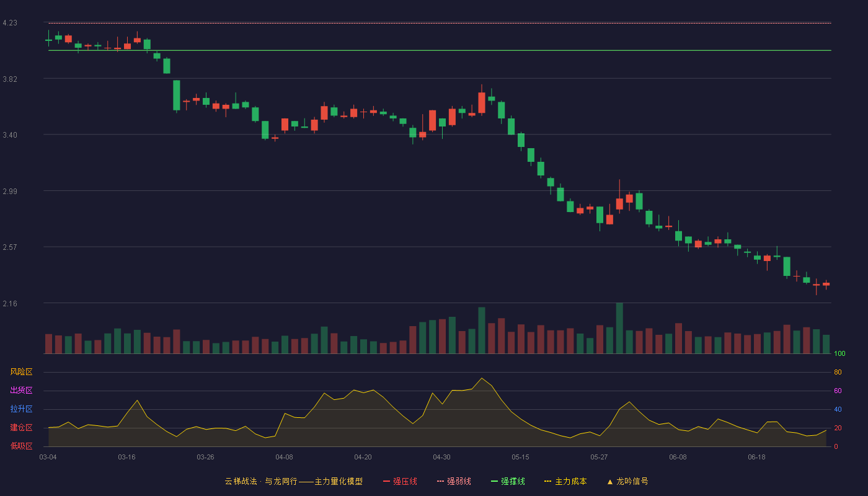Select the 出货区 zone label
The width and height of the screenshot is (868, 496).
[21, 391]
